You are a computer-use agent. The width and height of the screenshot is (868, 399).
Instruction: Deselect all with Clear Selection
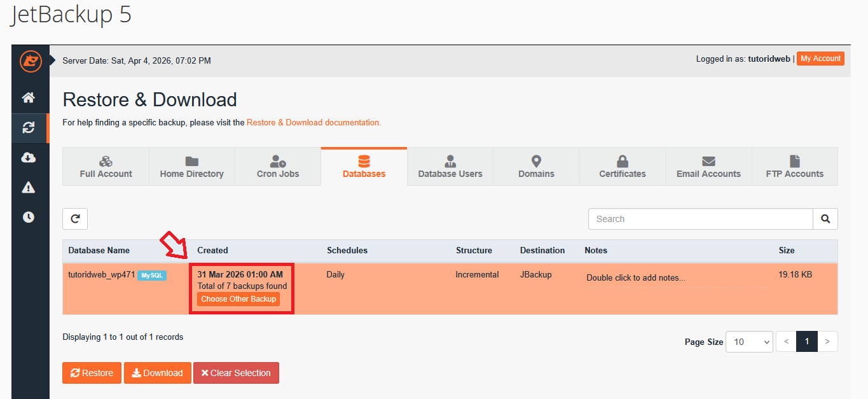(x=236, y=373)
